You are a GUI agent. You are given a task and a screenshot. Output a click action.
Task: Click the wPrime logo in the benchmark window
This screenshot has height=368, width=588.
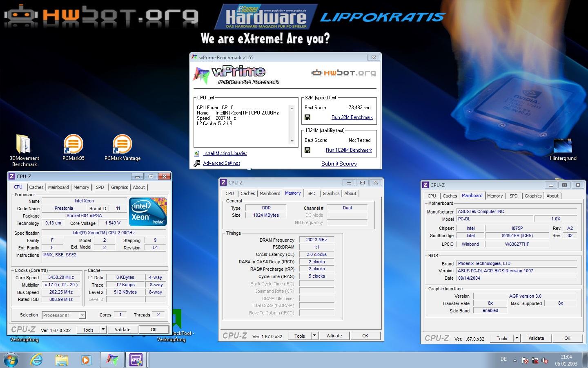pyautogui.click(x=237, y=75)
